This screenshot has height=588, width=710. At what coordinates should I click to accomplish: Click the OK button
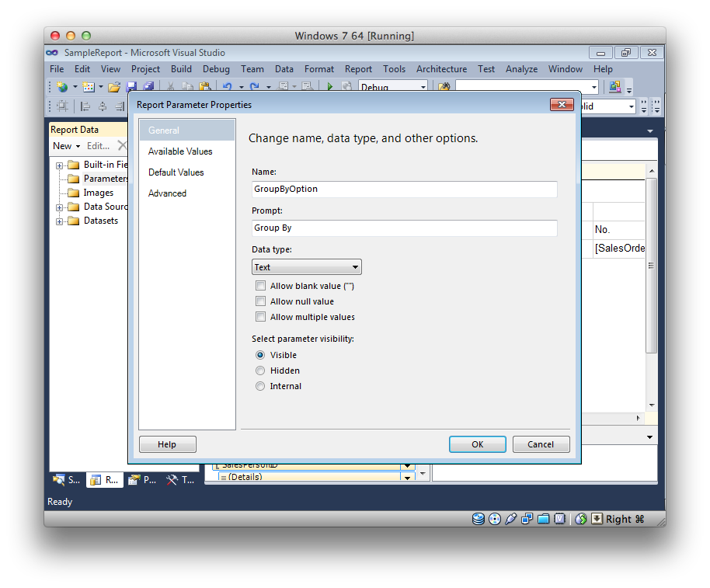(477, 444)
